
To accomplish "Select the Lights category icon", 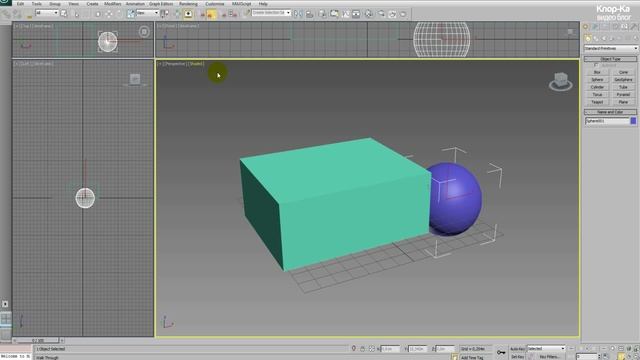I will pyautogui.click(x=604, y=38).
